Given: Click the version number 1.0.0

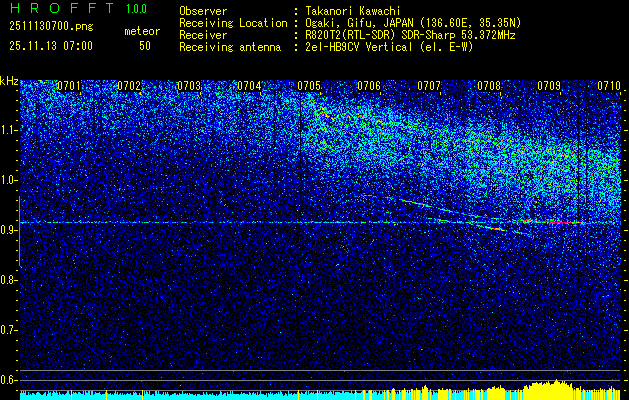Looking at the screenshot, I should [x=136, y=9].
